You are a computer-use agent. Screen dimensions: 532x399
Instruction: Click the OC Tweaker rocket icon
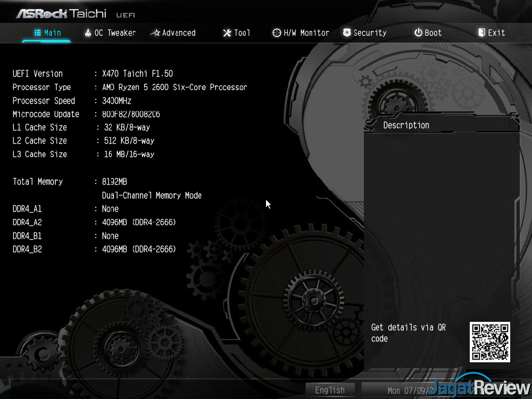point(88,33)
